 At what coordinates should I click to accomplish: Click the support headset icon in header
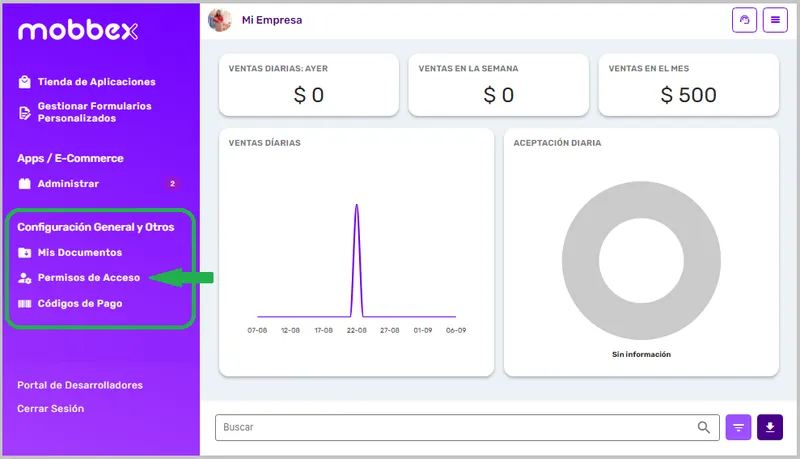click(744, 20)
